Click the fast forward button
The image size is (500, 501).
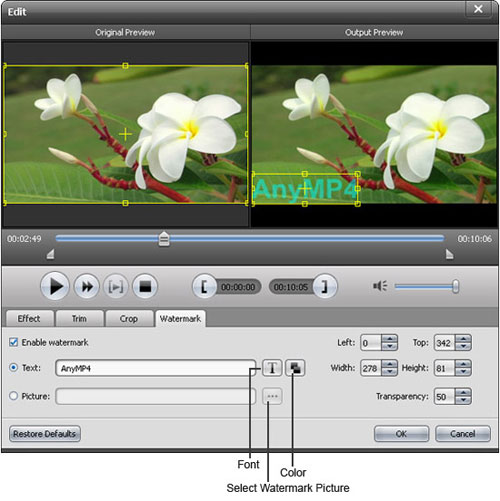(87, 286)
